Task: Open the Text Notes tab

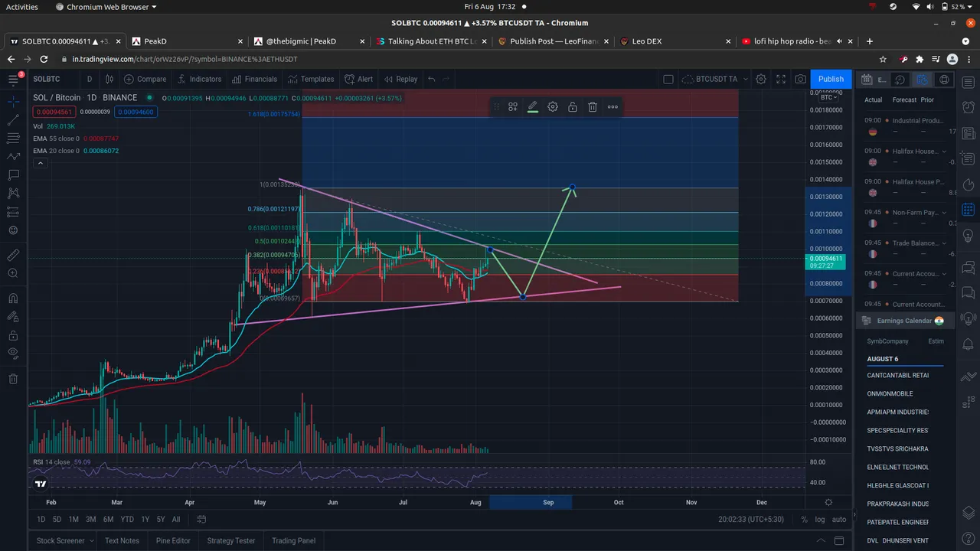Action: 122,540
